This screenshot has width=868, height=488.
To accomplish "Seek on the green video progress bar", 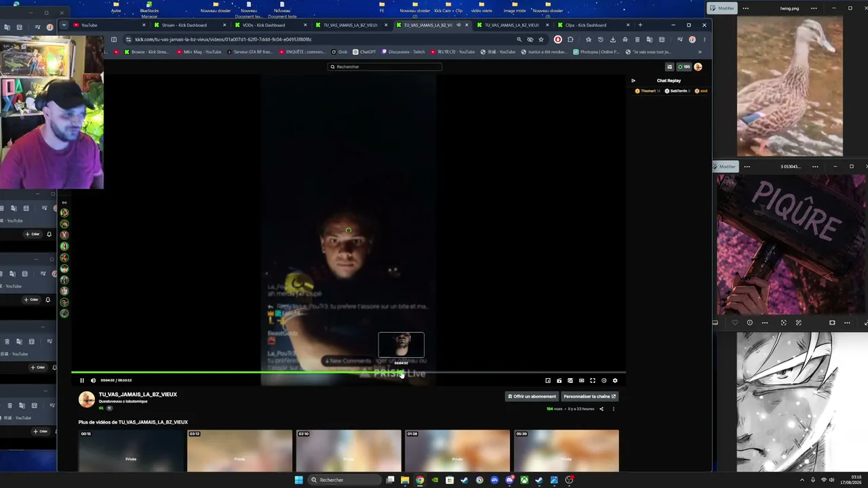I will tap(349, 372).
